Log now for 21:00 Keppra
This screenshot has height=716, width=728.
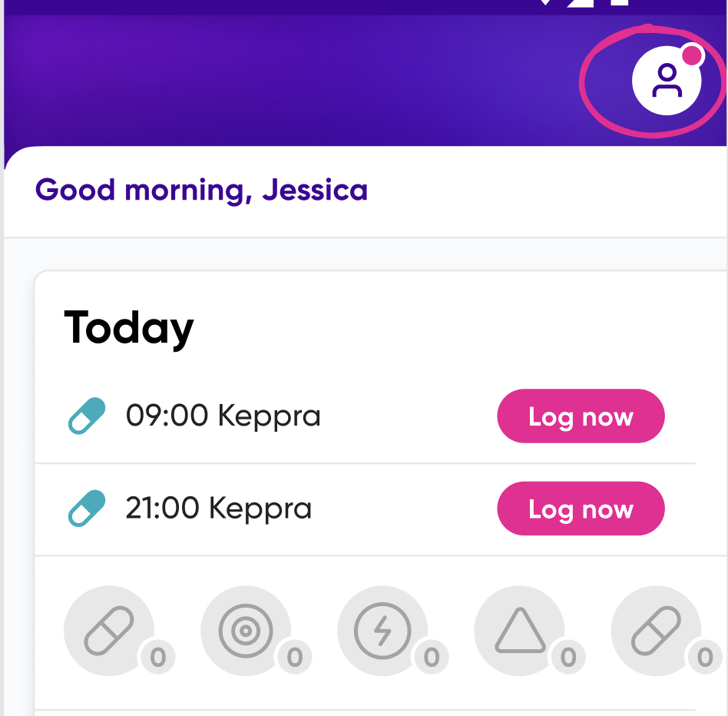click(x=581, y=509)
